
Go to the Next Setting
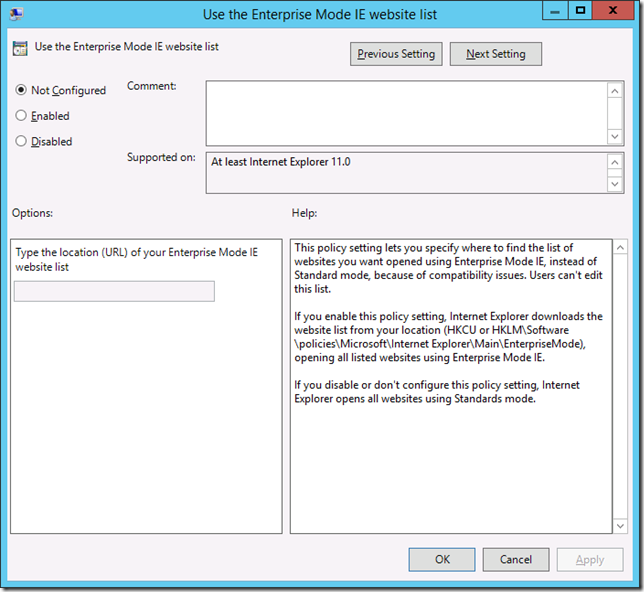point(496,54)
